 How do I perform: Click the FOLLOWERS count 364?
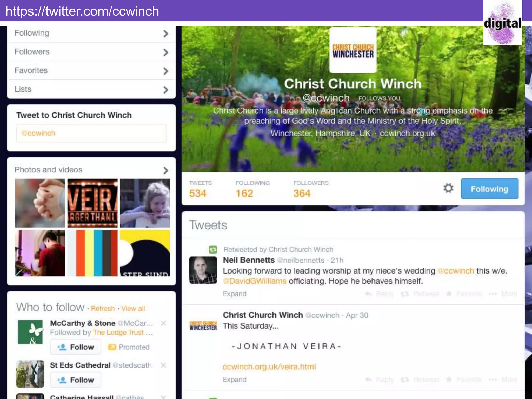pos(302,194)
